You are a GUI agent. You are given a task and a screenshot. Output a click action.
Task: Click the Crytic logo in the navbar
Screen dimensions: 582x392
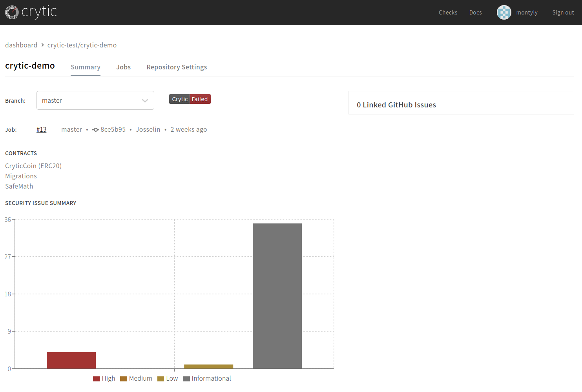pos(31,12)
